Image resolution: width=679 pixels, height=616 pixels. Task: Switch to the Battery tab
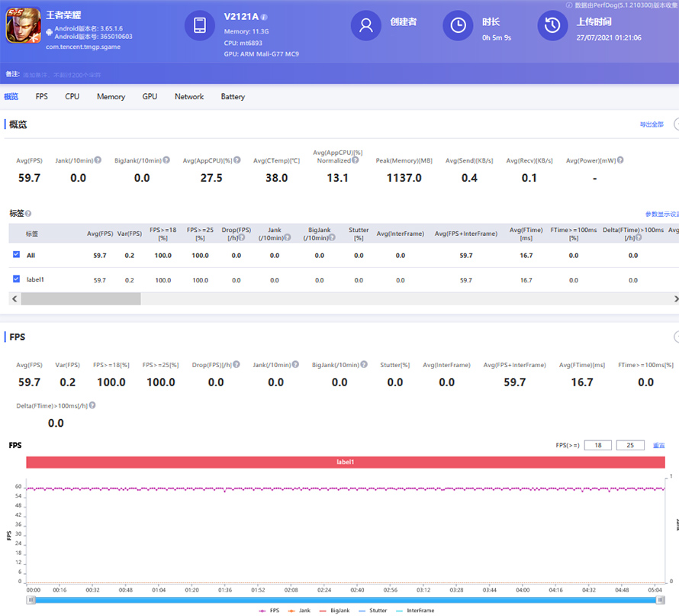point(233,97)
